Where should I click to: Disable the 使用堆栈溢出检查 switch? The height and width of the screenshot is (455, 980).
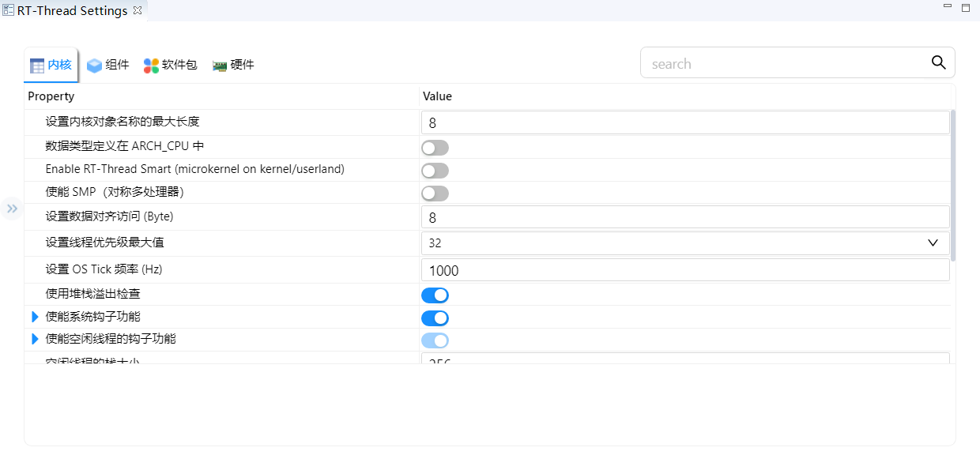click(435, 295)
